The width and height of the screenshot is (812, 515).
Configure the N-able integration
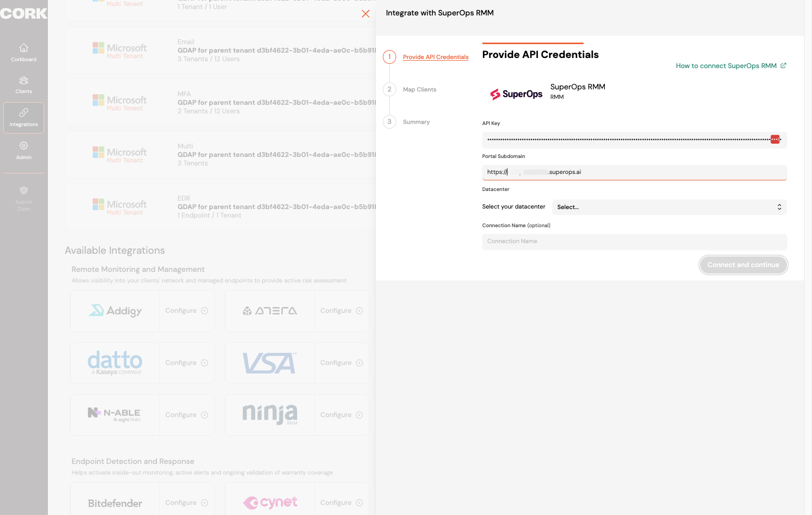(186, 415)
